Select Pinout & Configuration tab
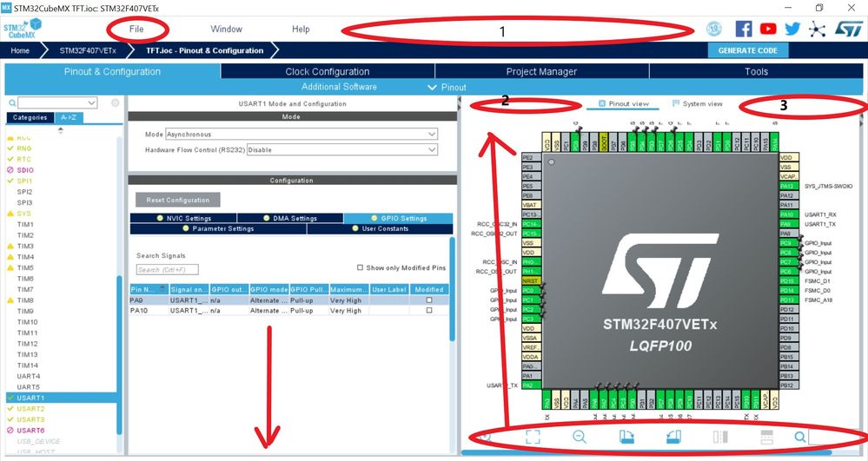Viewport: 868px width, 461px height. [x=112, y=71]
